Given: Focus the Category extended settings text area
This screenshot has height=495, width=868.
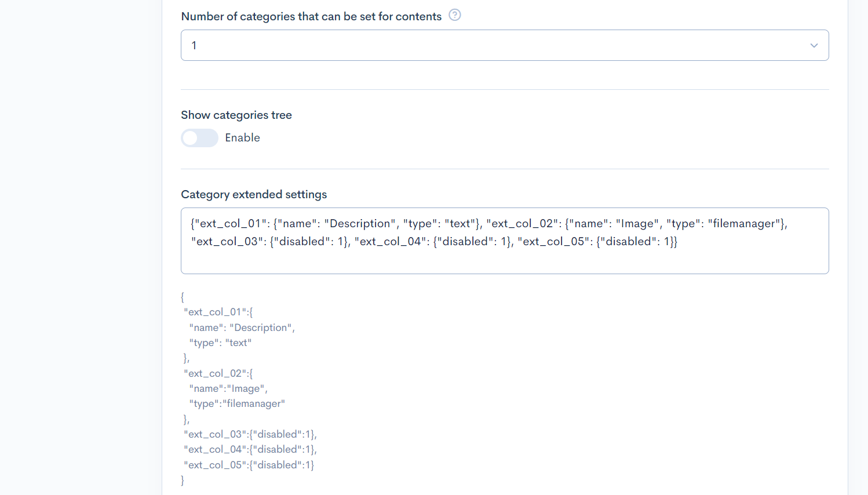Looking at the screenshot, I should [504, 258].
